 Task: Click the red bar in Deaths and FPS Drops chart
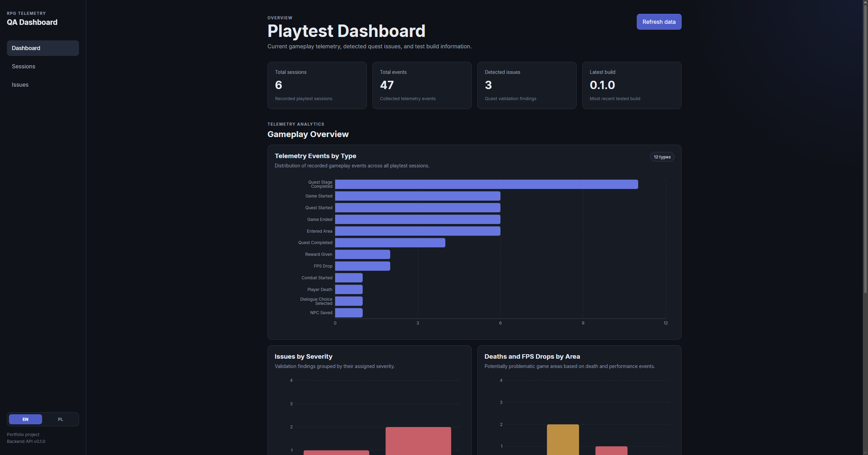coord(611,451)
